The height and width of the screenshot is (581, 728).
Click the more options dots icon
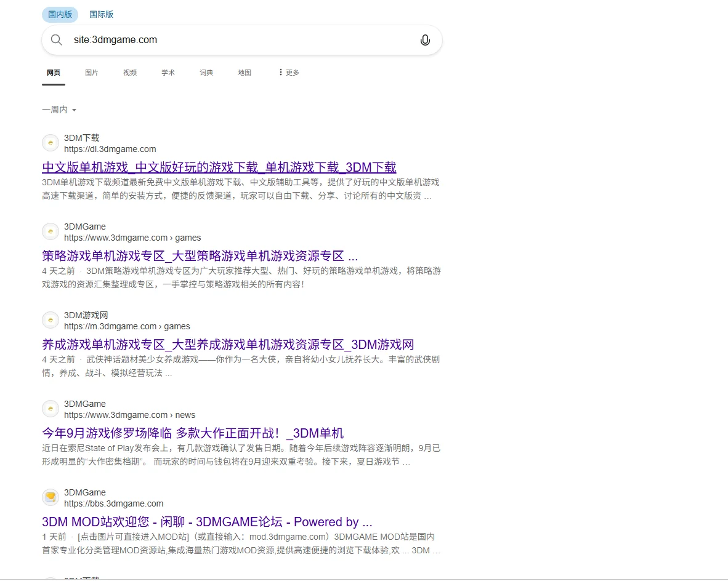pos(280,72)
